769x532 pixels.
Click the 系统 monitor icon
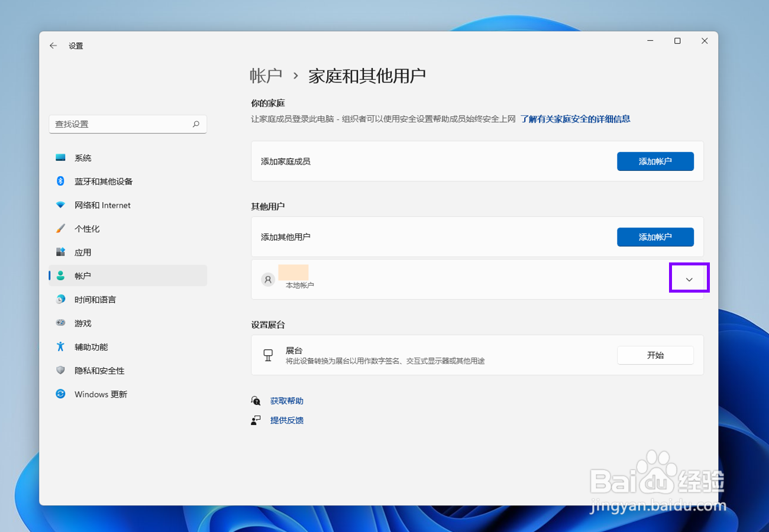point(60,158)
